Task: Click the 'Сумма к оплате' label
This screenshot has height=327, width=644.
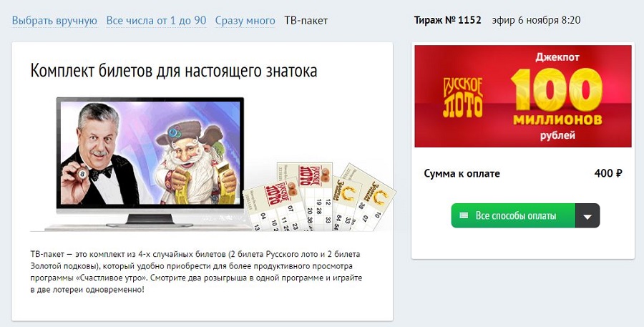Action: 462,173
